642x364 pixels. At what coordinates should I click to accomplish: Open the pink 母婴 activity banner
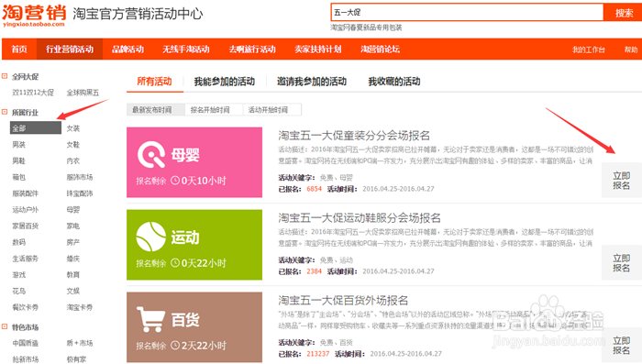click(x=194, y=162)
